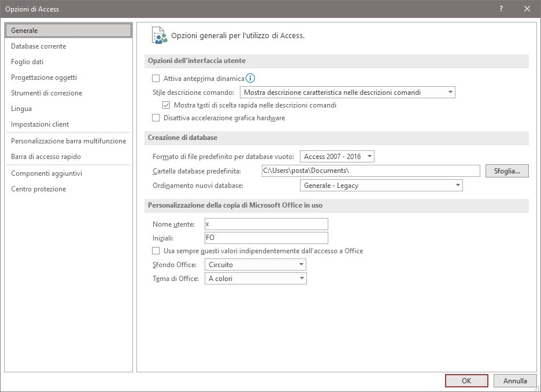The height and width of the screenshot is (392, 541).
Task: Click the Creazione di database heading
Action: pos(183,138)
